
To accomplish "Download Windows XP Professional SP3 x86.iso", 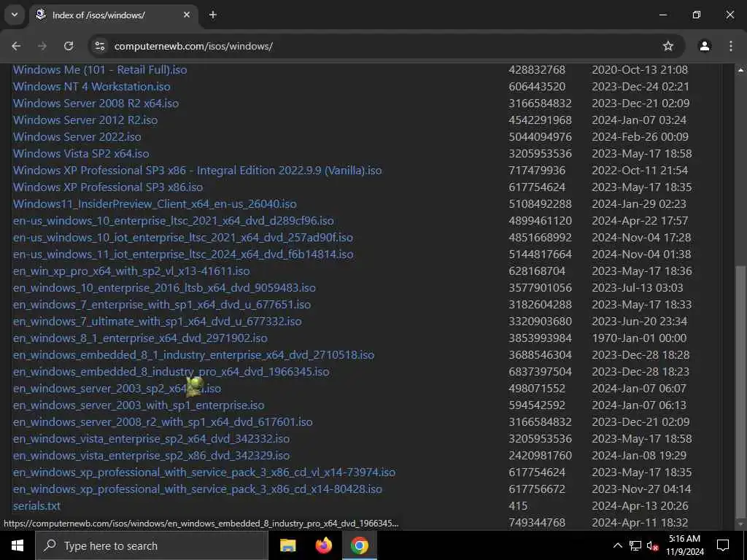I will 108,187.
